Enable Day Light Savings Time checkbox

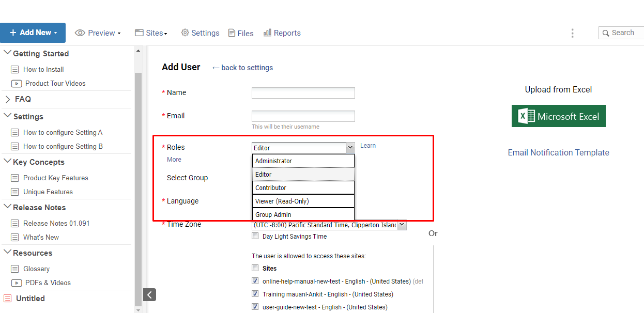[255, 236]
